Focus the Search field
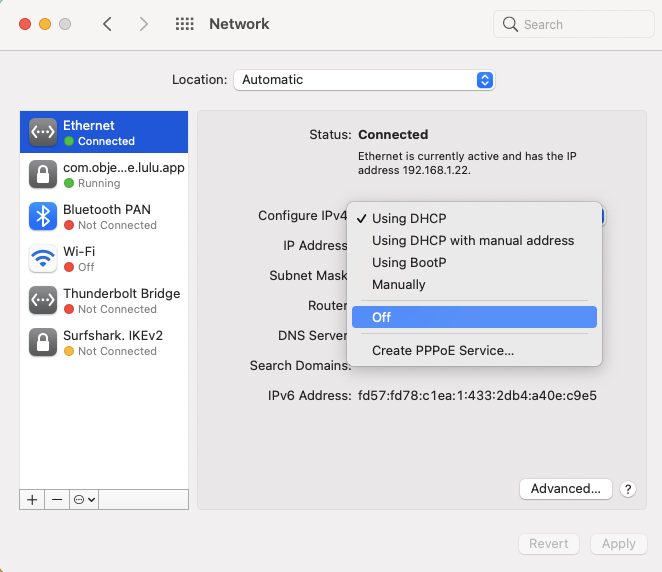The width and height of the screenshot is (662, 572). pyautogui.click(x=574, y=24)
